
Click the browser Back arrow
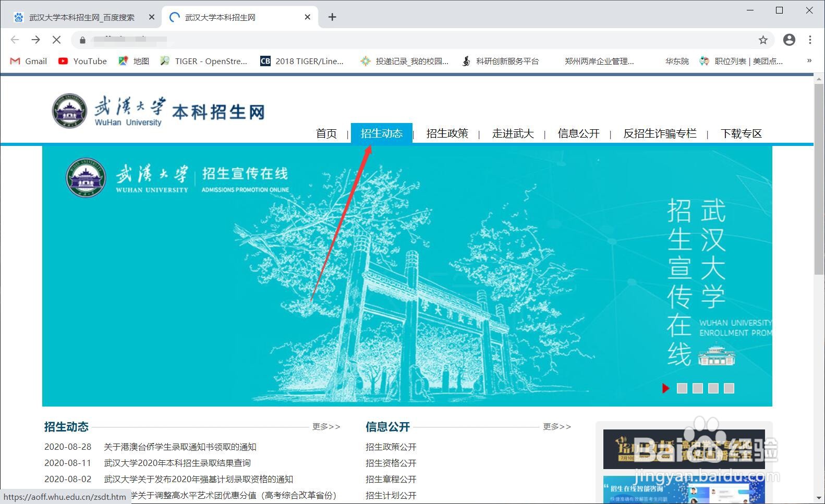click(15, 40)
